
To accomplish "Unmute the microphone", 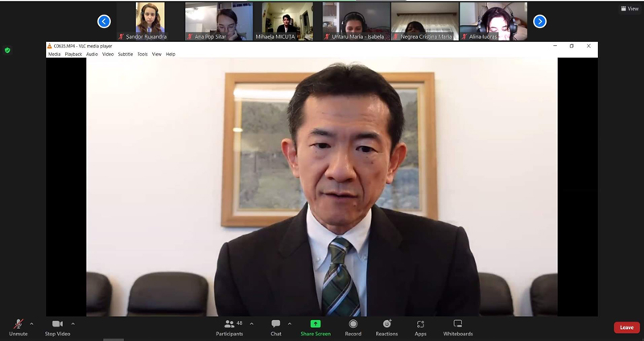I will pyautogui.click(x=18, y=328).
